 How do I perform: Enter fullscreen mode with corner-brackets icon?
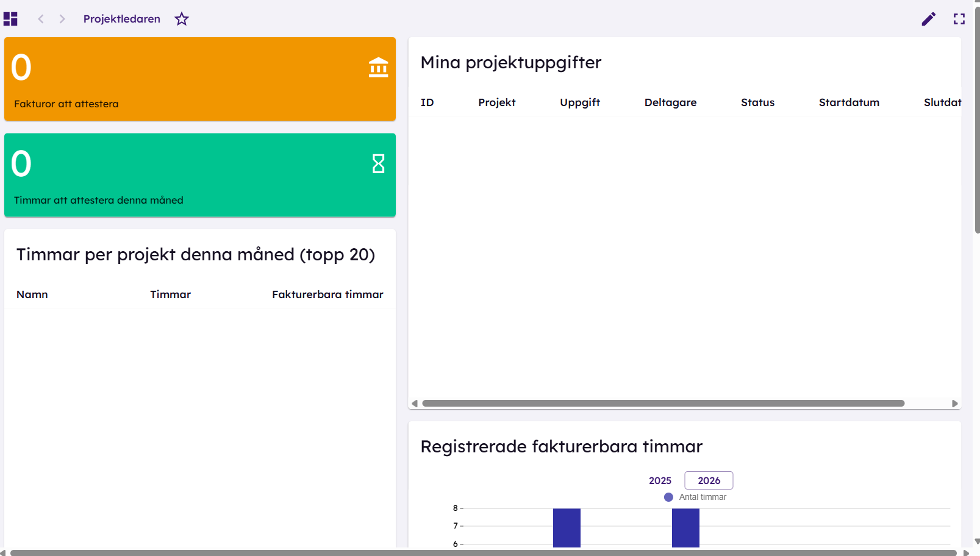(959, 19)
